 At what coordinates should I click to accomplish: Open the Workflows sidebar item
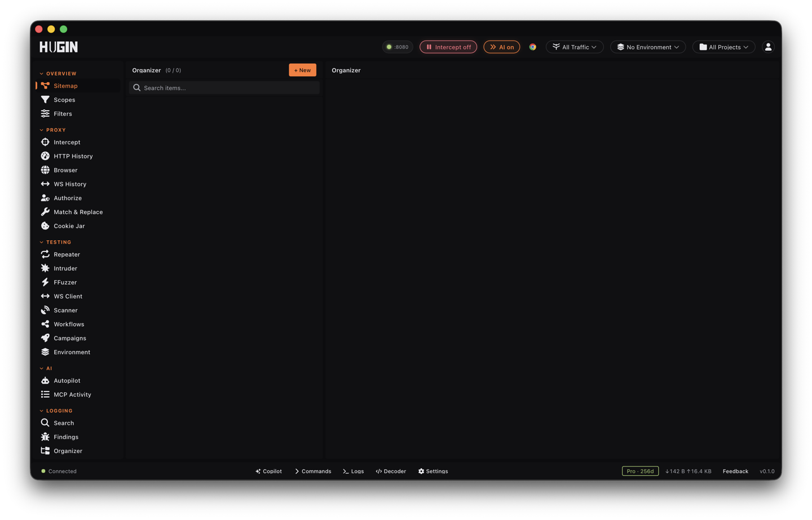78,324
